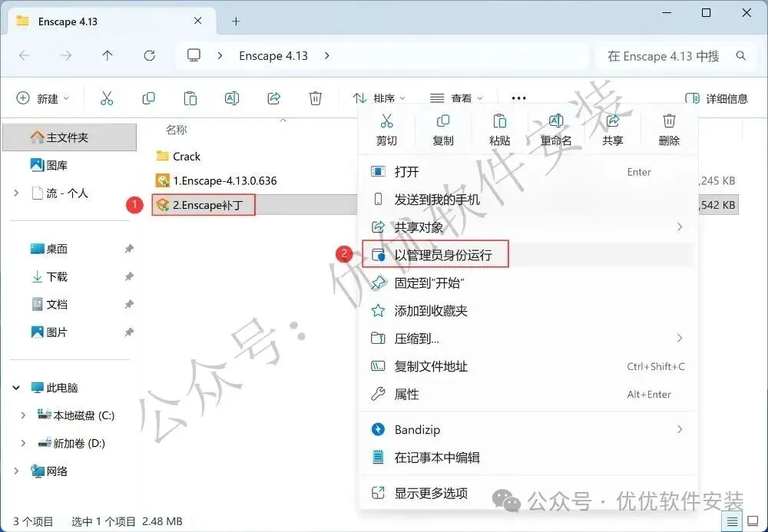Select file 1.Enscape-4.13.0.636
The height and width of the screenshot is (532, 768).
coord(216,180)
